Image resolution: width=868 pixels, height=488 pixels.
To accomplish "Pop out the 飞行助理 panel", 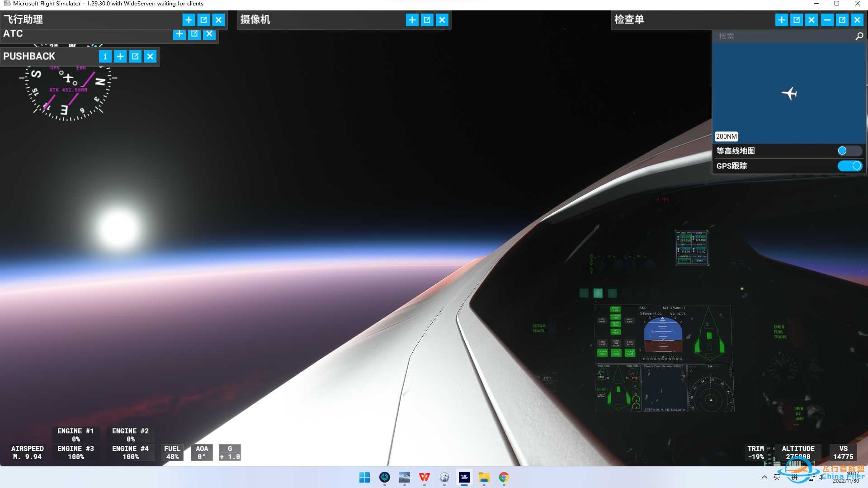I will [x=203, y=20].
